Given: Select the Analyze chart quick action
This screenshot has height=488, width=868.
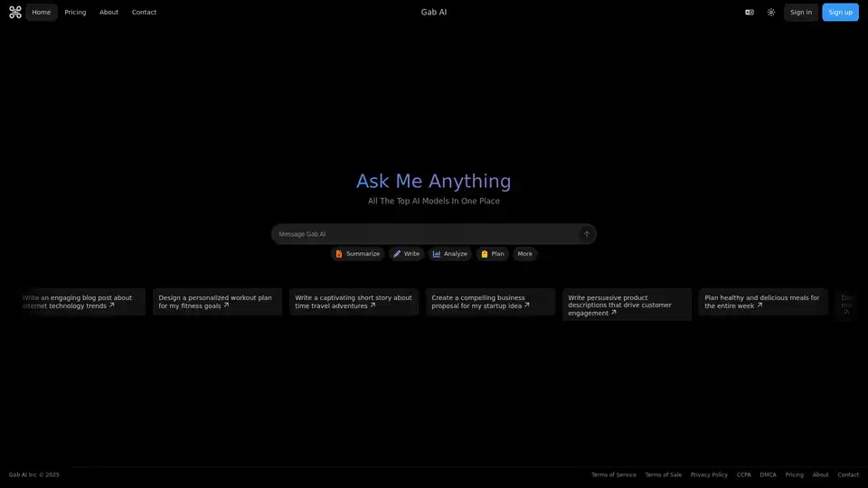Looking at the screenshot, I should pyautogui.click(x=449, y=254).
